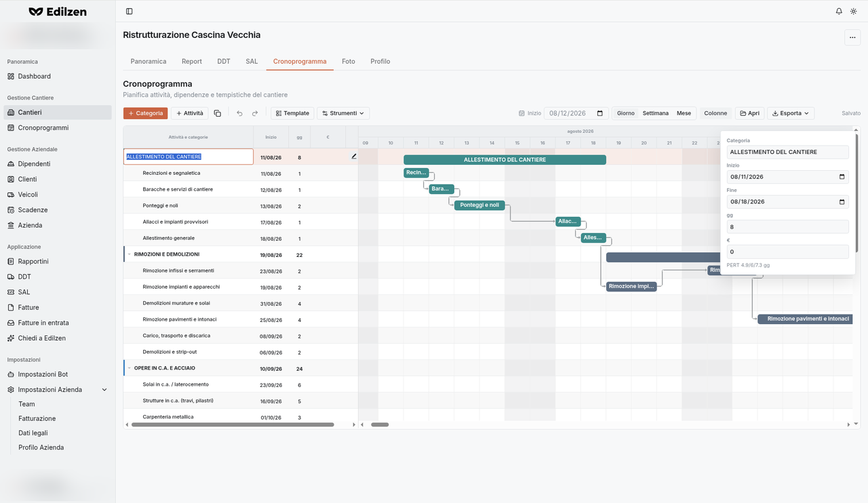Switch the timeline to Settimana view
This screenshot has height=503, width=868.
[x=656, y=113]
